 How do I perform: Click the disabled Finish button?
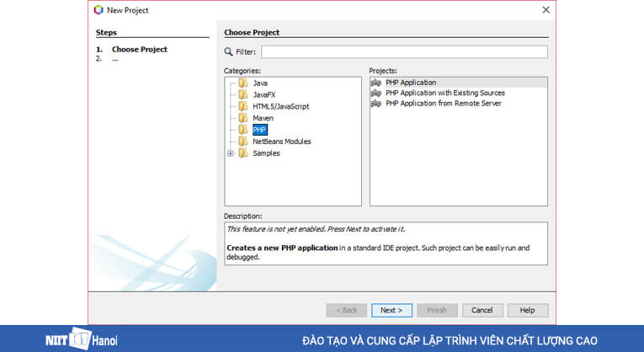click(x=437, y=310)
